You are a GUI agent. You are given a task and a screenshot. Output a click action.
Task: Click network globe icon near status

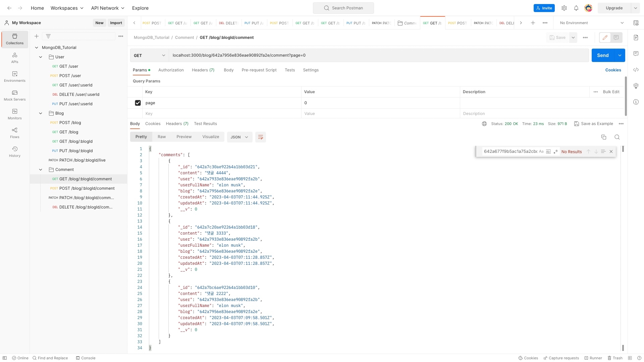484,124
